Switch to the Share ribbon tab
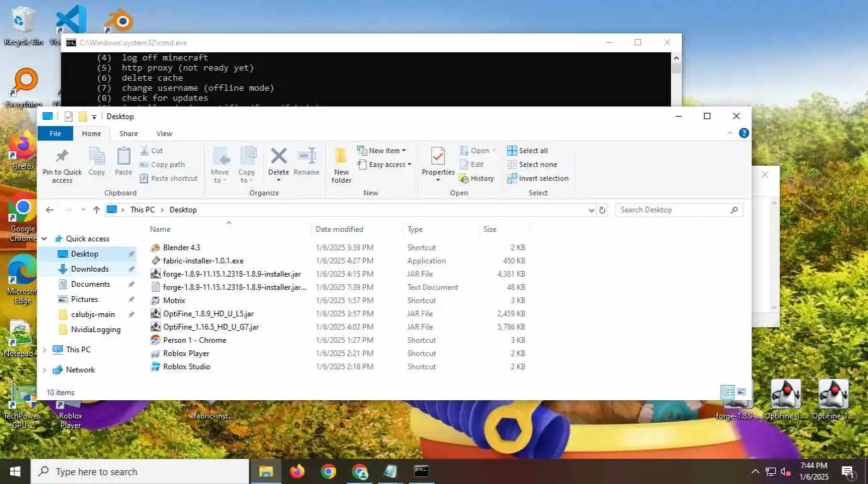This screenshot has width=868, height=484. [x=129, y=134]
